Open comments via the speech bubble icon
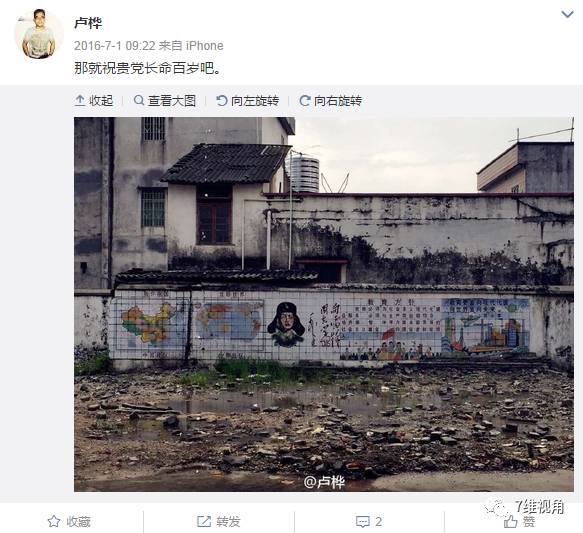This screenshot has width=583, height=533. [363, 522]
